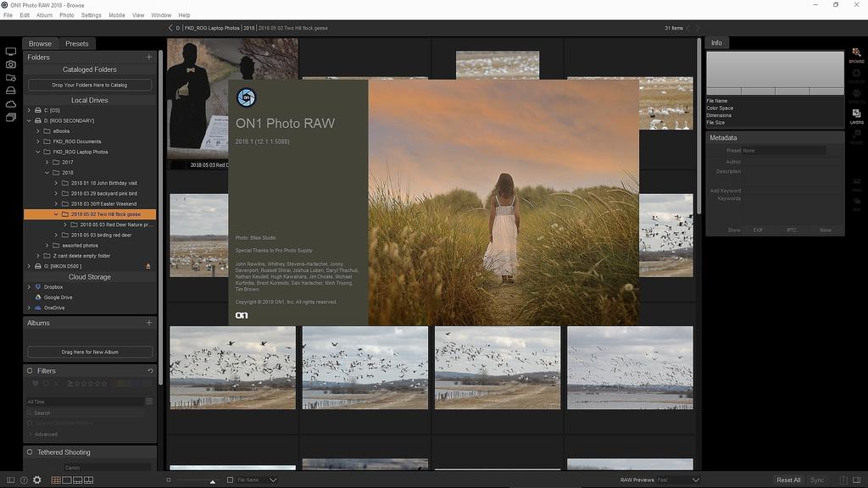Toggle the File Name sort checkbox
The height and width of the screenshot is (488, 868).
point(230,480)
